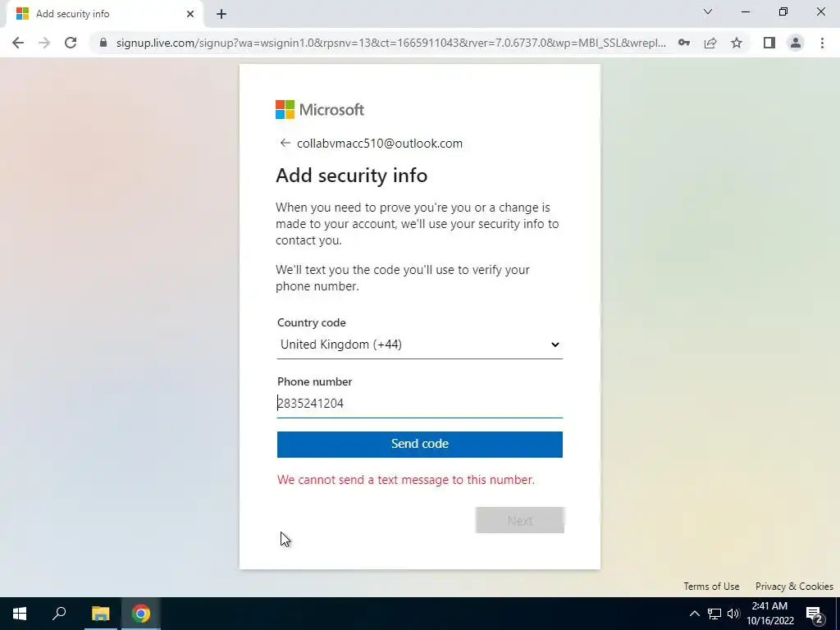The width and height of the screenshot is (840, 630).
Task: Minimize the Chrome window
Action: (745, 11)
